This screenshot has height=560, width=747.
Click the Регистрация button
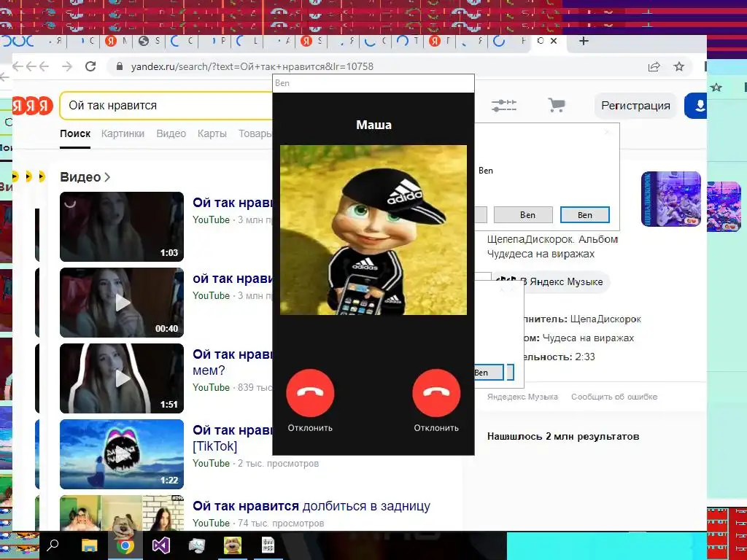[x=635, y=106]
